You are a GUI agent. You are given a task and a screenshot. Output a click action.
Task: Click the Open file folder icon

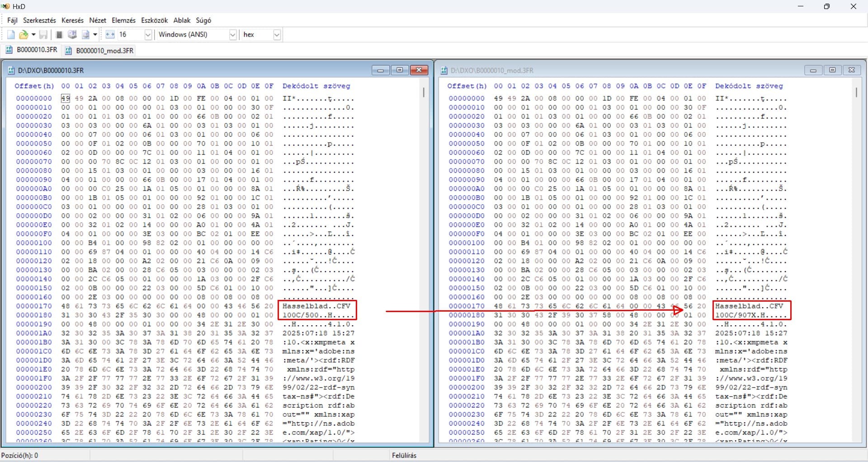(23, 35)
